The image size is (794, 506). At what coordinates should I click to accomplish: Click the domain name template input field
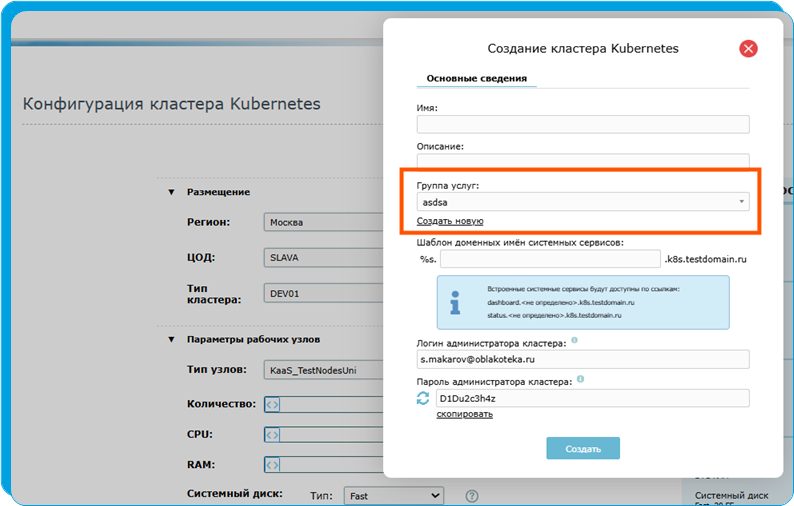(x=550, y=259)
